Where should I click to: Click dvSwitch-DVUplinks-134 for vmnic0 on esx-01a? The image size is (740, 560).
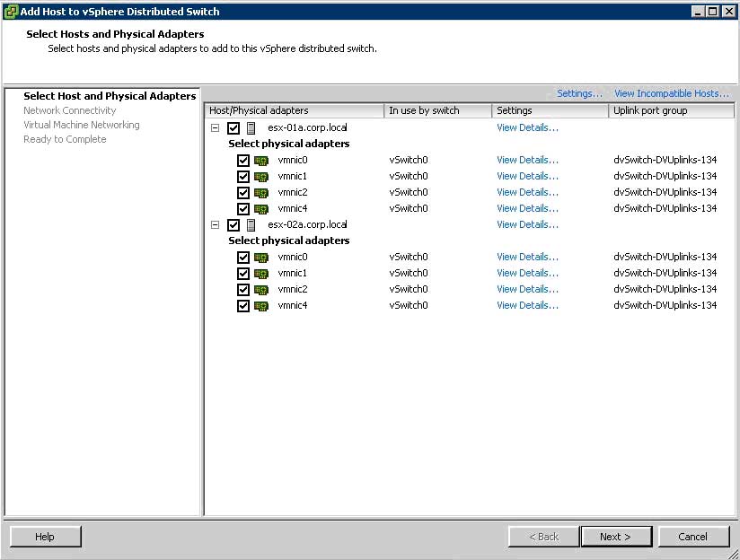pos(665,160)
